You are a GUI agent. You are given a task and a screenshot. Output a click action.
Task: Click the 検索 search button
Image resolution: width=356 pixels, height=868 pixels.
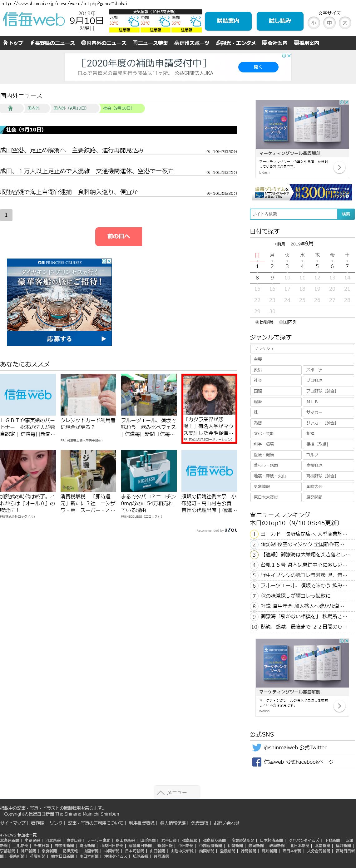(346, 214)
